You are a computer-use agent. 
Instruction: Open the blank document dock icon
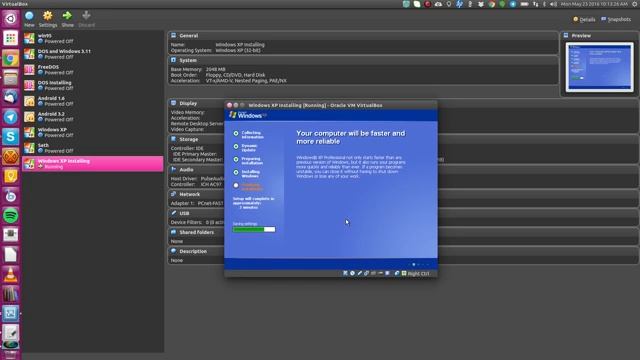[10, 255]
